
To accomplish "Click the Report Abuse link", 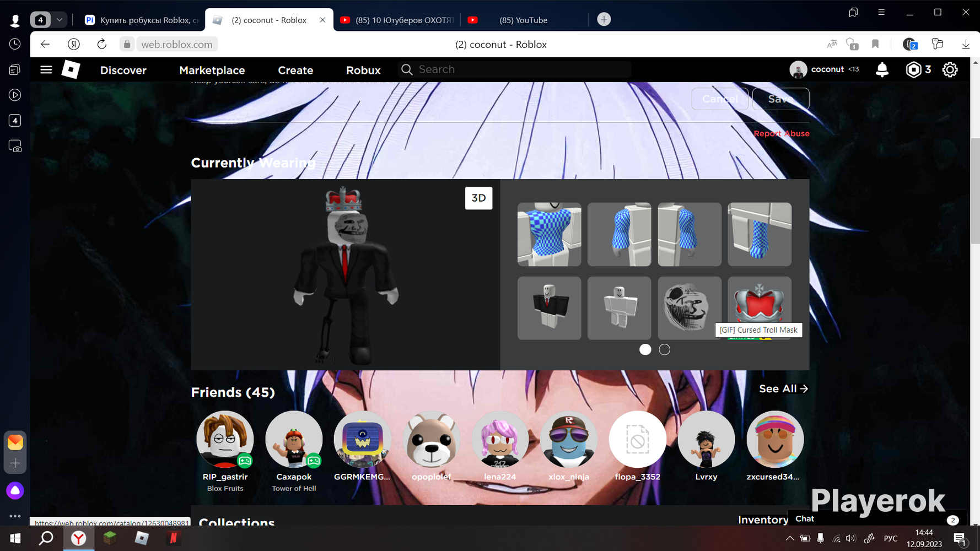I will 781,133.
